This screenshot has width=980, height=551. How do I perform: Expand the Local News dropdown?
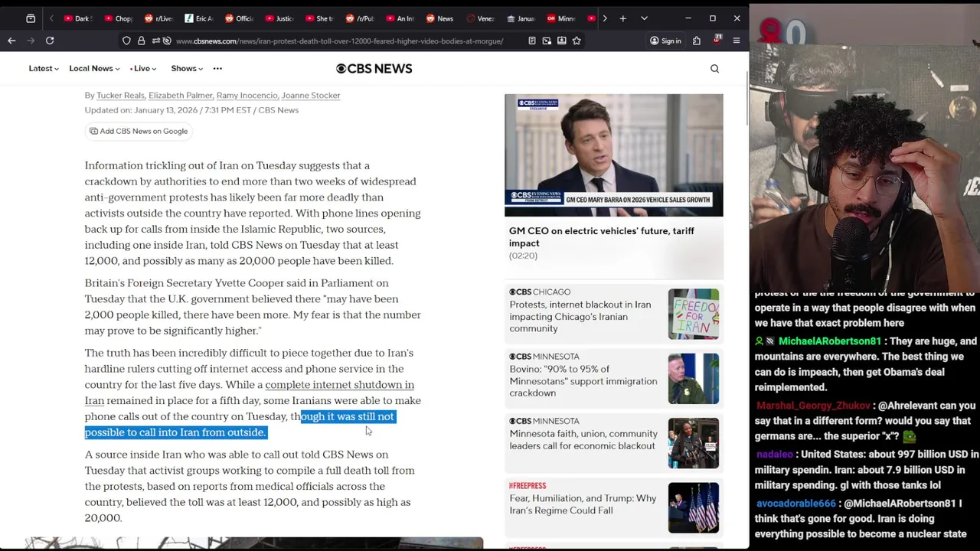94,69
